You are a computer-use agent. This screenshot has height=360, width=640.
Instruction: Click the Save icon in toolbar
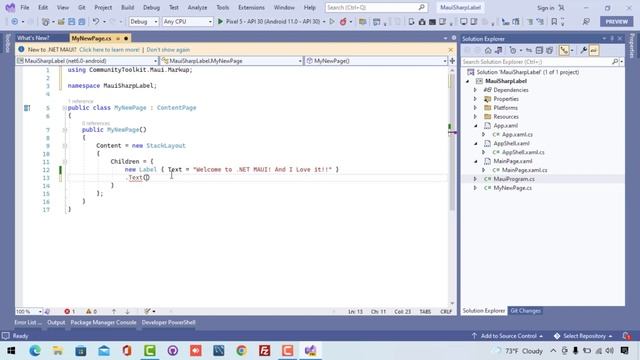(71, 22)
